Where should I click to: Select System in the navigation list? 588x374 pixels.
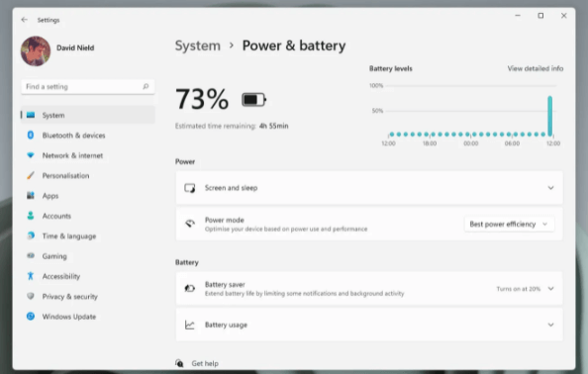coord(88,115)
